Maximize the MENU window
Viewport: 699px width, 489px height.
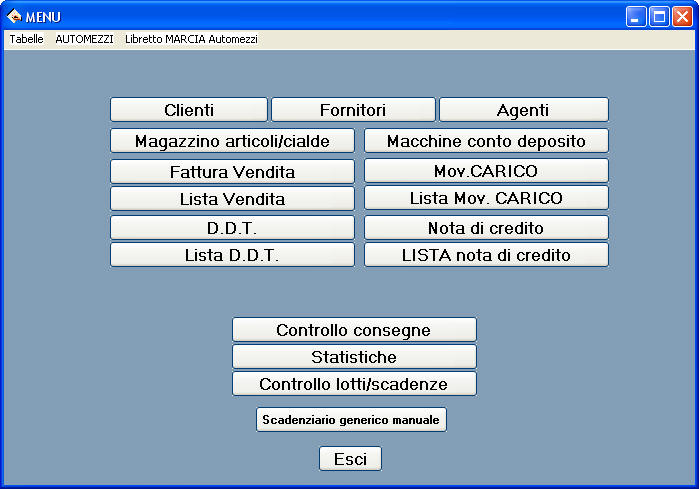click(659, 17)
